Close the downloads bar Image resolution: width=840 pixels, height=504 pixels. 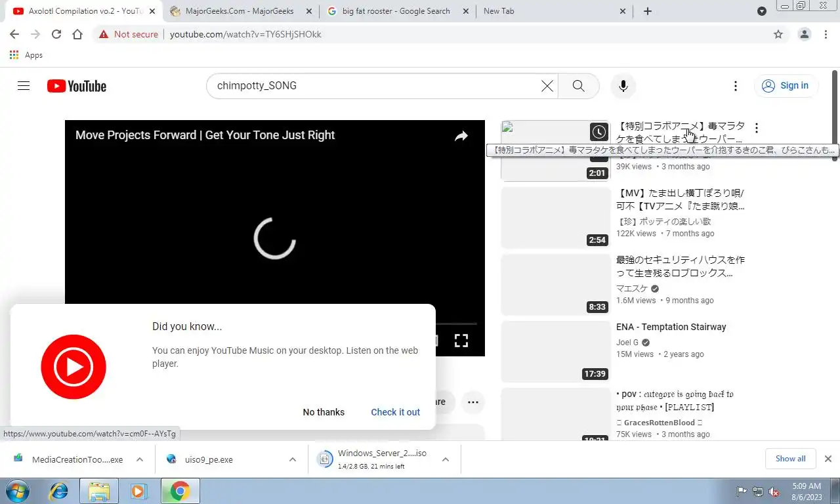click(x=828, y=459)
